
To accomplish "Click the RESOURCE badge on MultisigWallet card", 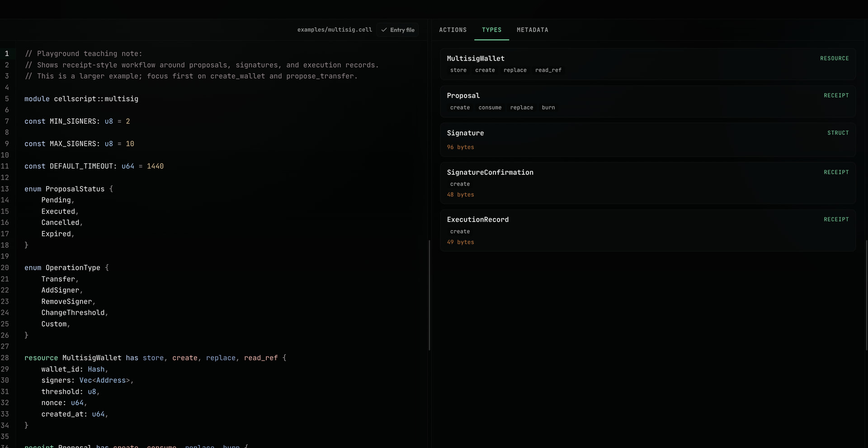I will tap(835, 58).
